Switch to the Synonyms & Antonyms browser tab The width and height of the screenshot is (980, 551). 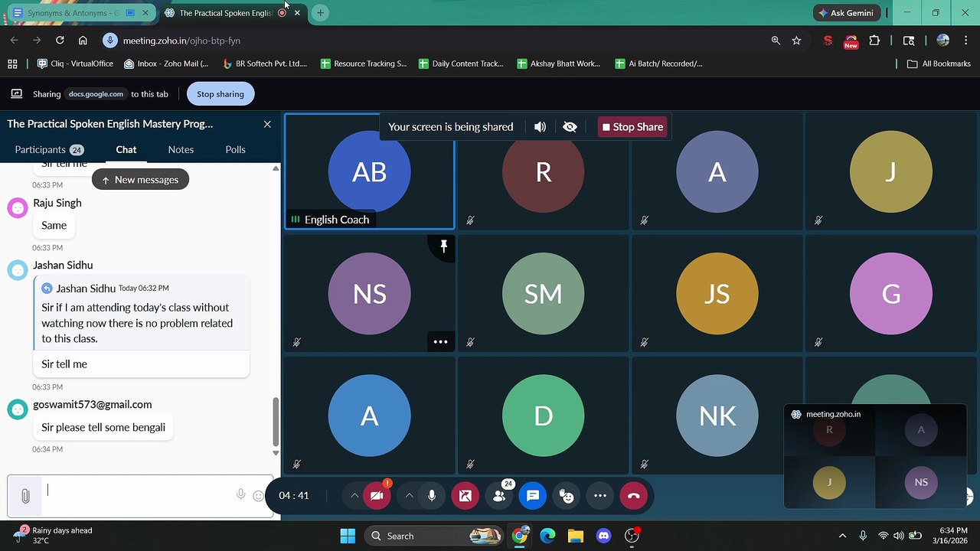point(80,13)
